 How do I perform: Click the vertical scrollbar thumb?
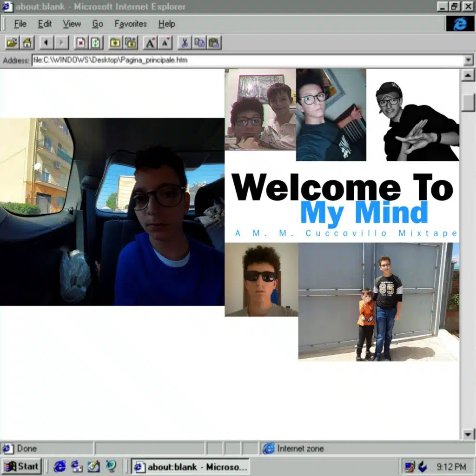click(468, 103)
